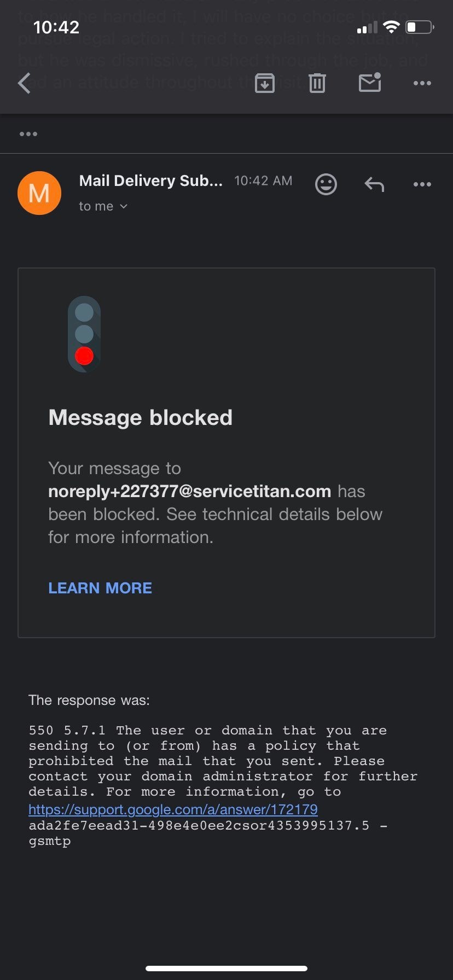The image size is (453, 980).
Task: Open the LEARN MORE link
Action: click(x=100, y=588)
